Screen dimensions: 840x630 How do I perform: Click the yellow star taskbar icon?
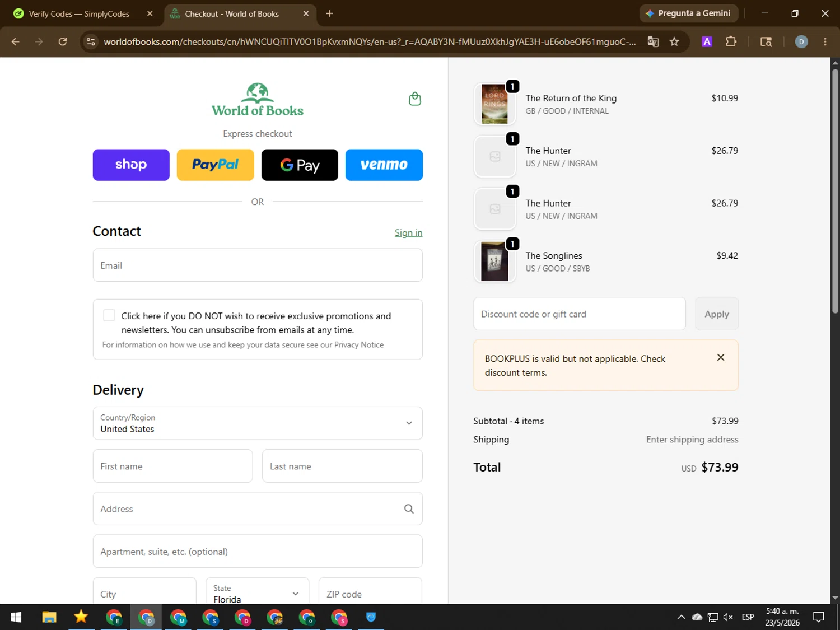coord(81,617)
